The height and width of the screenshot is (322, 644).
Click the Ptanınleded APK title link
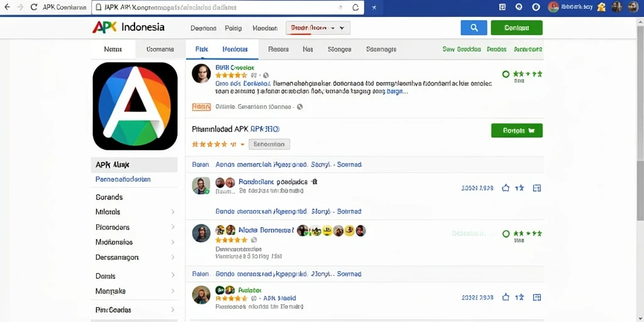(236, 129)
